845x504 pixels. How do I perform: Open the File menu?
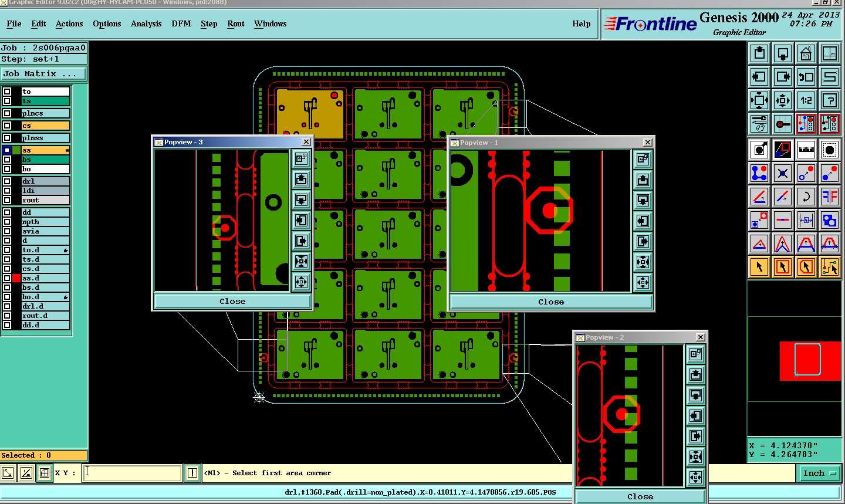click(x=14, y=23)
